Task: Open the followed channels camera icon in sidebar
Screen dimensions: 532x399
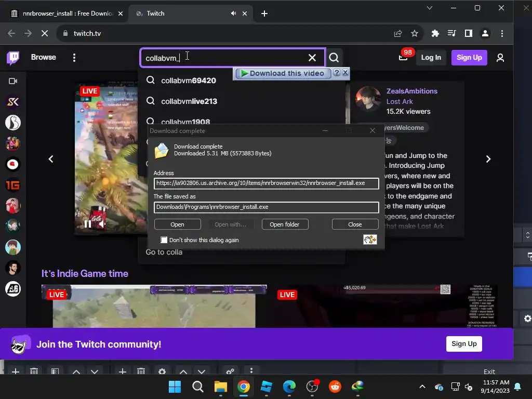Action: 13,81
